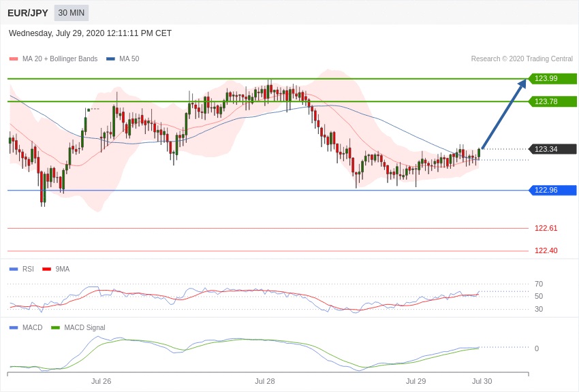
Task: Click the 122.61 support level label
Action: (x=546, y=228)
